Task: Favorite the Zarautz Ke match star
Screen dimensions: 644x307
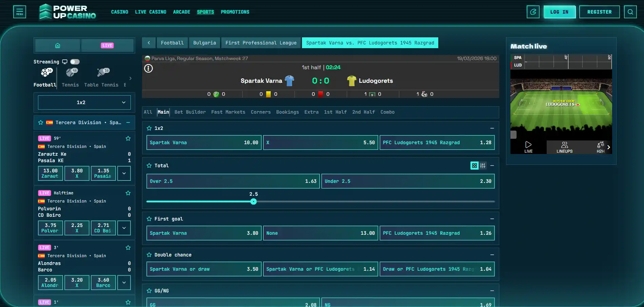Action: coord(128,138)
